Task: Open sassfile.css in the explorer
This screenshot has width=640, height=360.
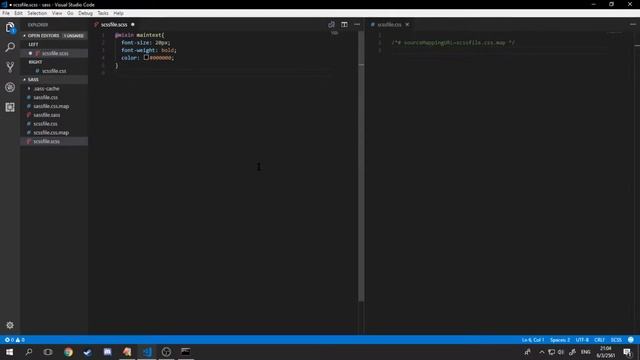Action: pos(45,97)
